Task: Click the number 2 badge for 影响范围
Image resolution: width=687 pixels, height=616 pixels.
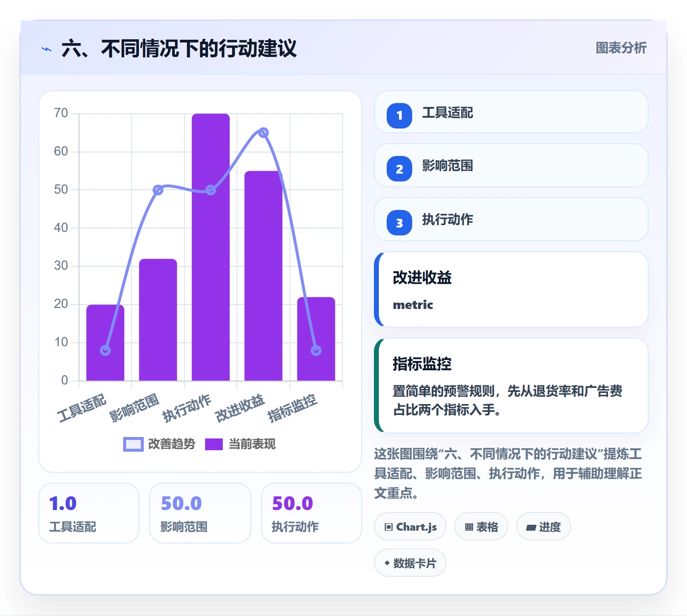Action: [399, 169]
